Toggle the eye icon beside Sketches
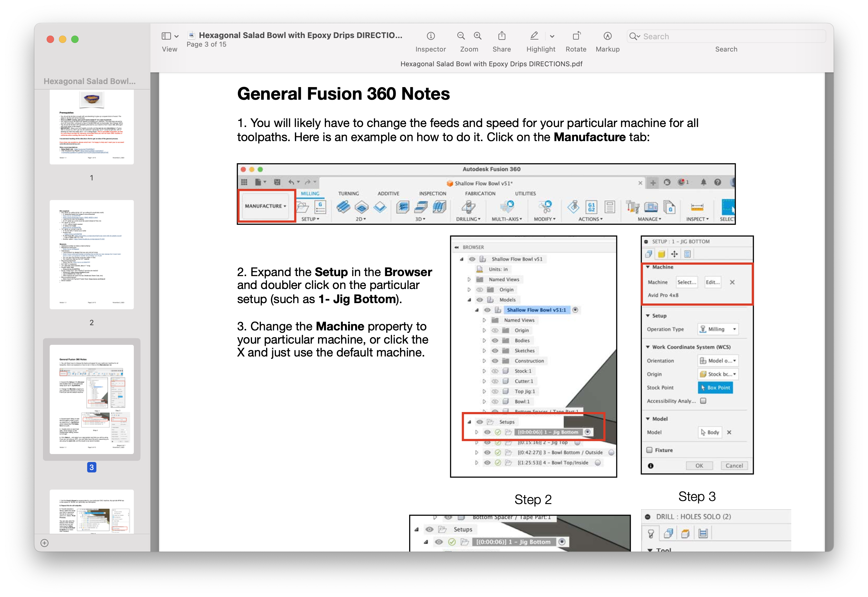This screenshot has height=597, width=868. pos(495,350)
